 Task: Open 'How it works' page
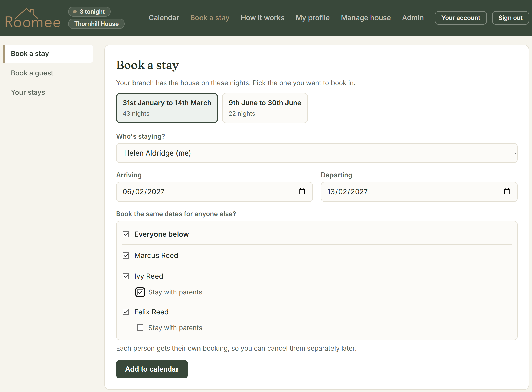pos(262,18)
